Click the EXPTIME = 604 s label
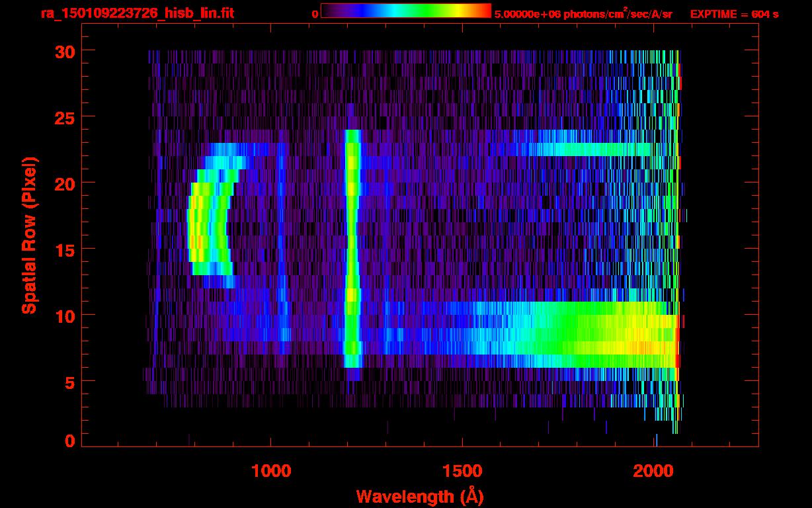Screen dimensions: 812x508 [x=734, y=14]
